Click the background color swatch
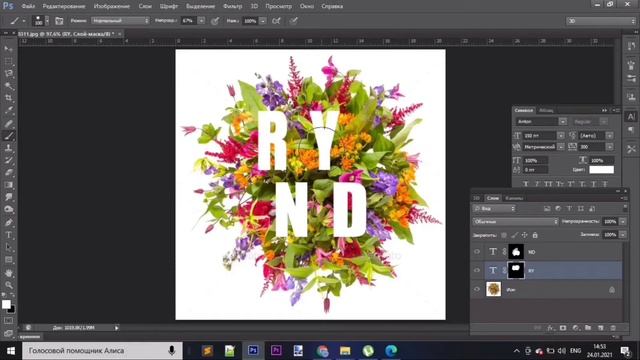 click(x=12, y=310)
